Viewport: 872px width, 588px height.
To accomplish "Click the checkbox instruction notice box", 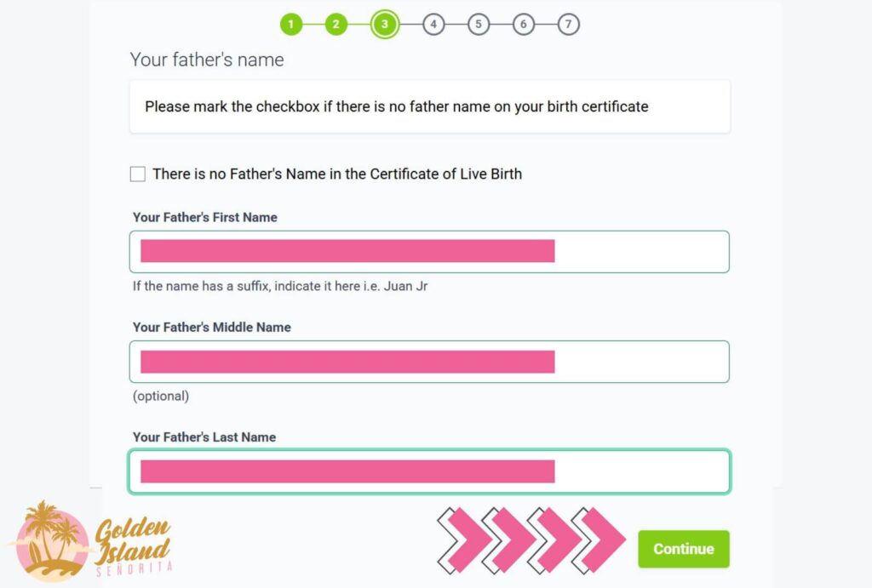I will [429, 106].
